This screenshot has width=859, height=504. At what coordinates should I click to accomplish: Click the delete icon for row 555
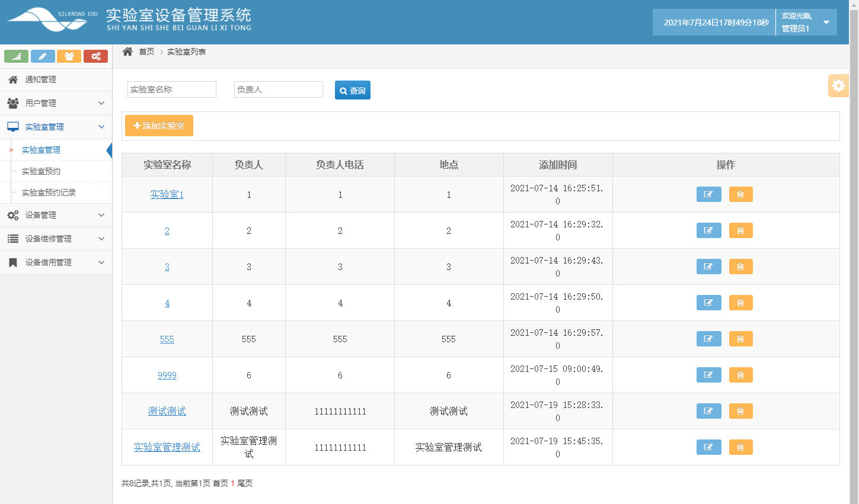(740, 339)
